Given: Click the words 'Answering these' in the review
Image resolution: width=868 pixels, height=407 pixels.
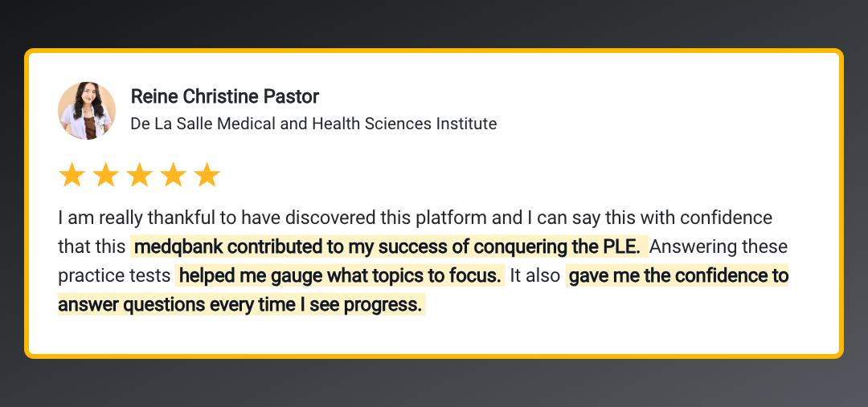Looking at the screenshot, I should (x=719, y=246).
